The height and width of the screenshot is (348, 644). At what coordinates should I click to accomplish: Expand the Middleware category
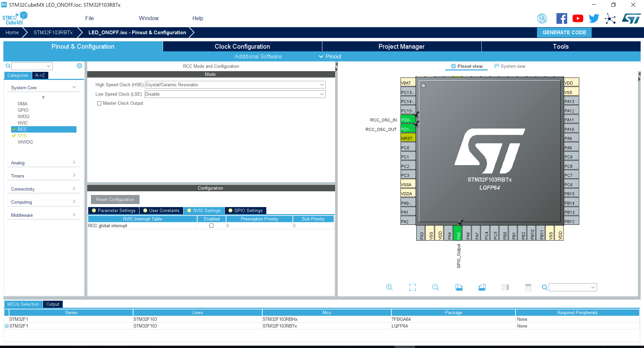click(43, 215)
